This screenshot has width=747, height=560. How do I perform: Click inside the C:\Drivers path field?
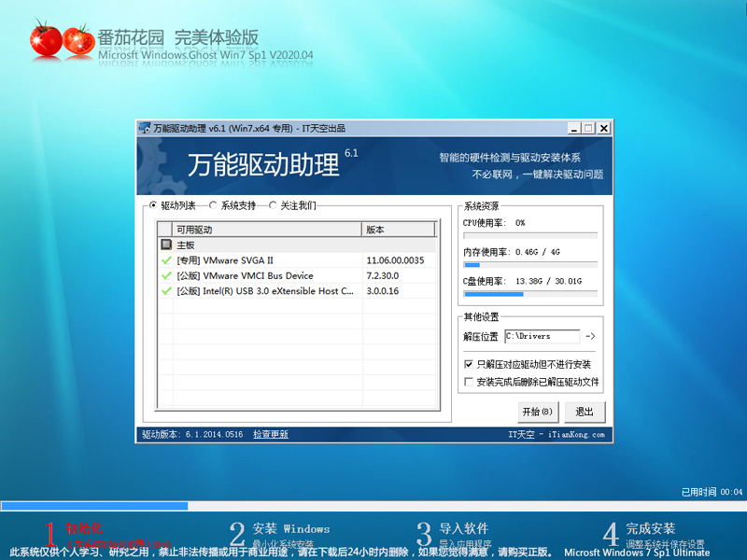click(x=542, y=337)
